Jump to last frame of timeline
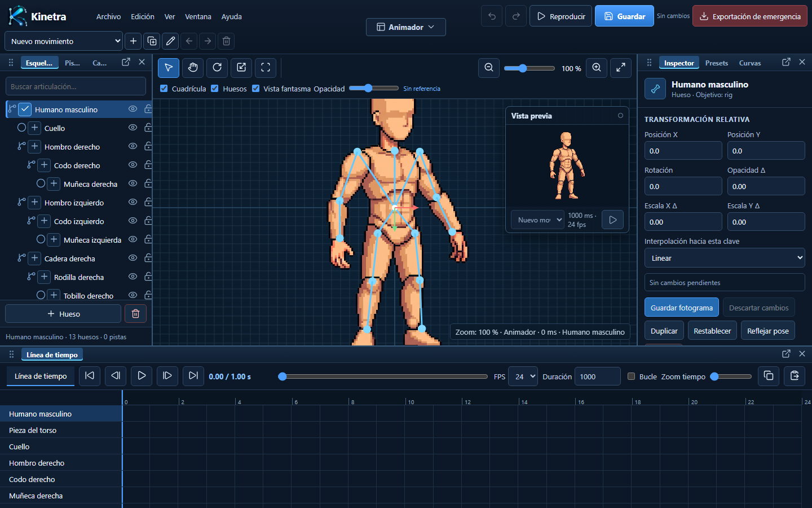 [193, 376]
